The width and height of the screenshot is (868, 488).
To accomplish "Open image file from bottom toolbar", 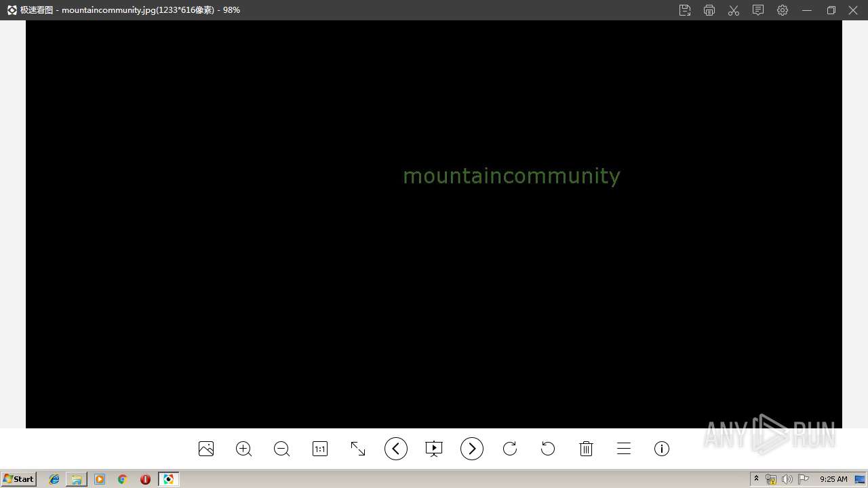I will pyautogui.click(x=206, y=449).
